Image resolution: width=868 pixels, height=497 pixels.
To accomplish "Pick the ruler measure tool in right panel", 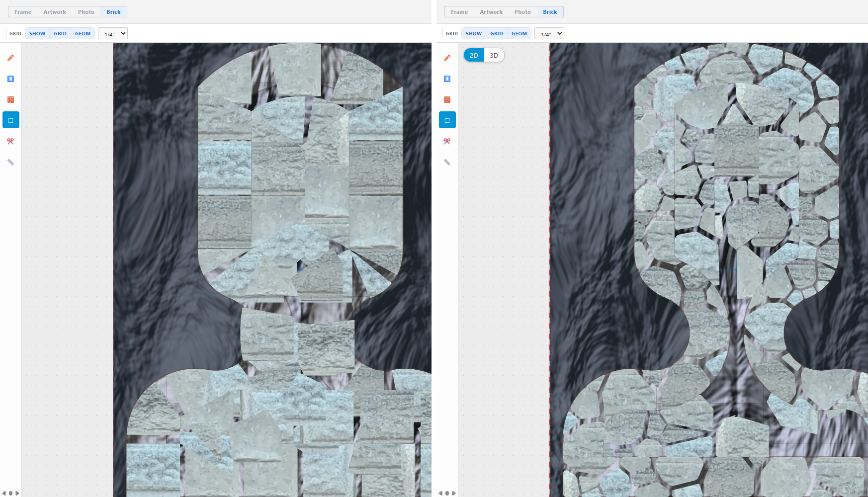I will click(447, 162).
